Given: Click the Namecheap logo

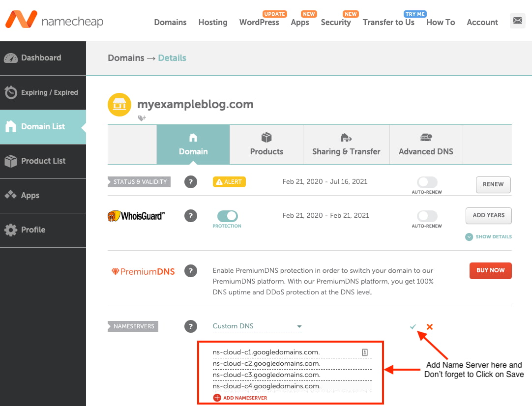Looking at the screenshot, I should click(x=54, y=20).
